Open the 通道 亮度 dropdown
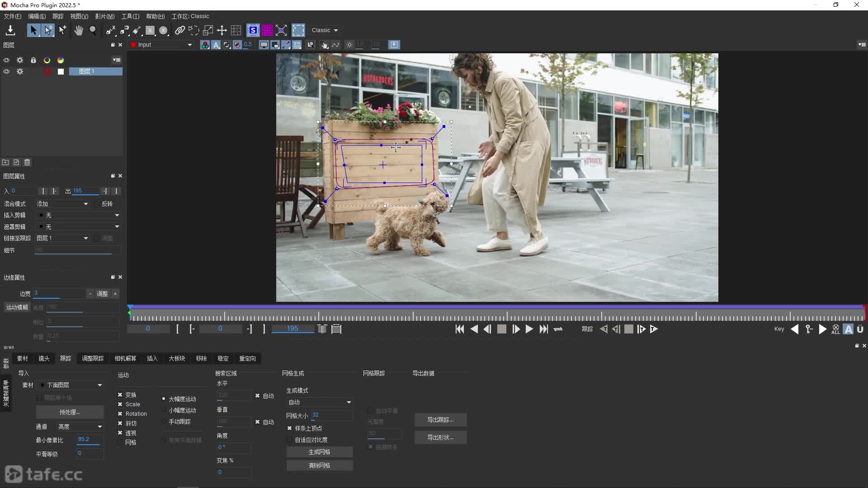This screenshot has height=488, width=868. click(x=80, y=427)
